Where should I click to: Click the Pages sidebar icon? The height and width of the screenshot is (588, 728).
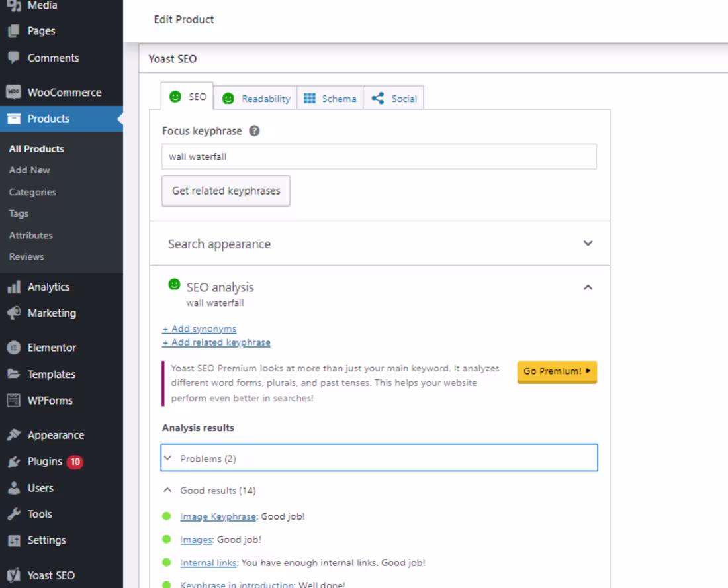[14, 31]
